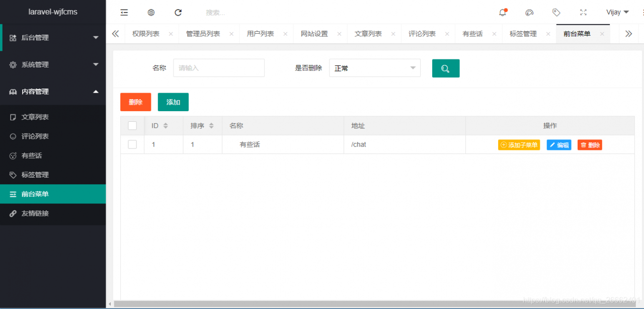The image size is (644, 309).
Task: Open the notifications bell
Action: coord(502,12)
